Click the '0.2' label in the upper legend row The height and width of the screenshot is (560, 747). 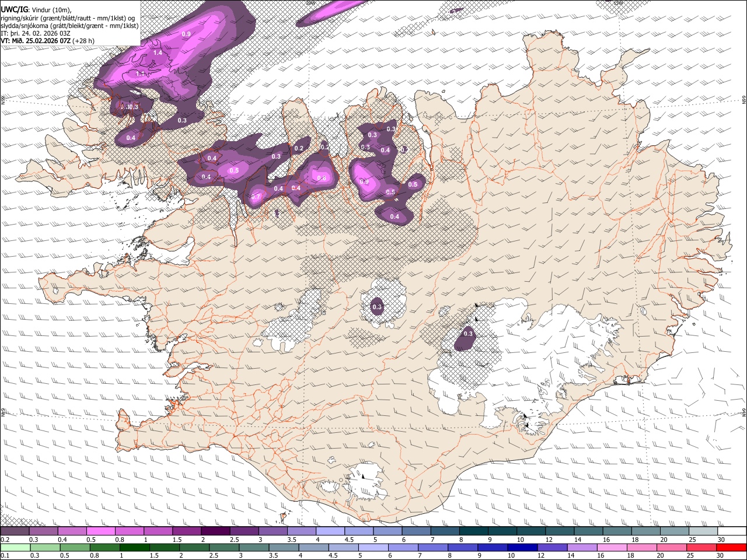coord(4,540)
